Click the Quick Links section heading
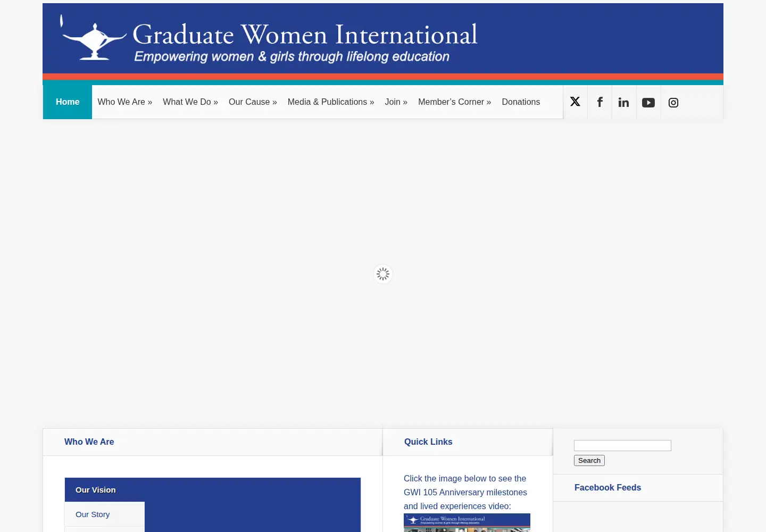The height and width of the screenshot is (532, 766). 428,442
